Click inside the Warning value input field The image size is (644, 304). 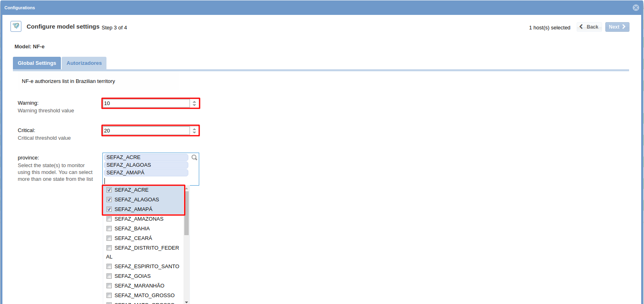[x=146, y=103]
